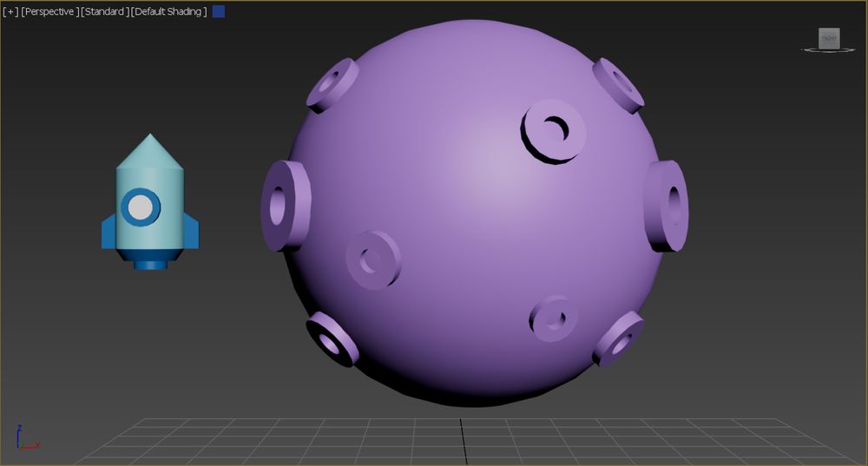Screen dimensions: 868x466
Task: Click the blue viewport filter square
Action: tap(219, 11)
